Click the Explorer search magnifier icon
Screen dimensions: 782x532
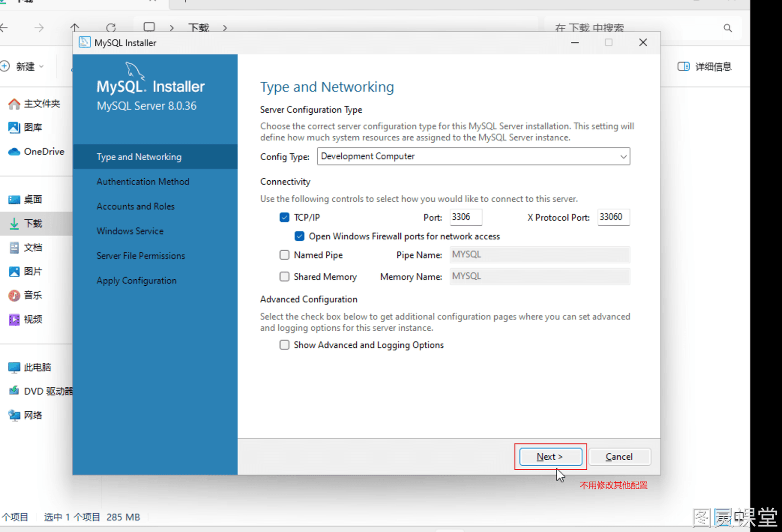click(x=728, y=28)
